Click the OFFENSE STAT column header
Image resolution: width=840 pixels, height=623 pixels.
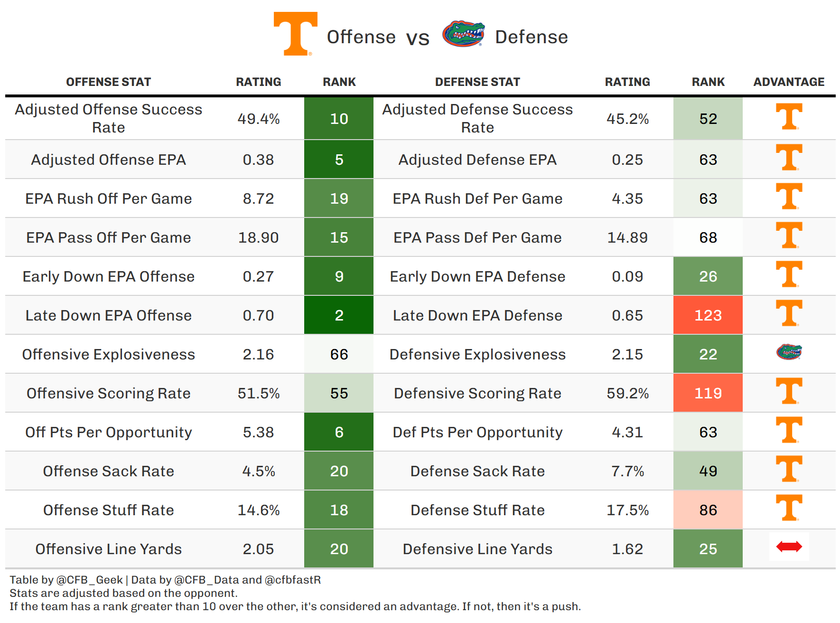click(x=108, y=82)
